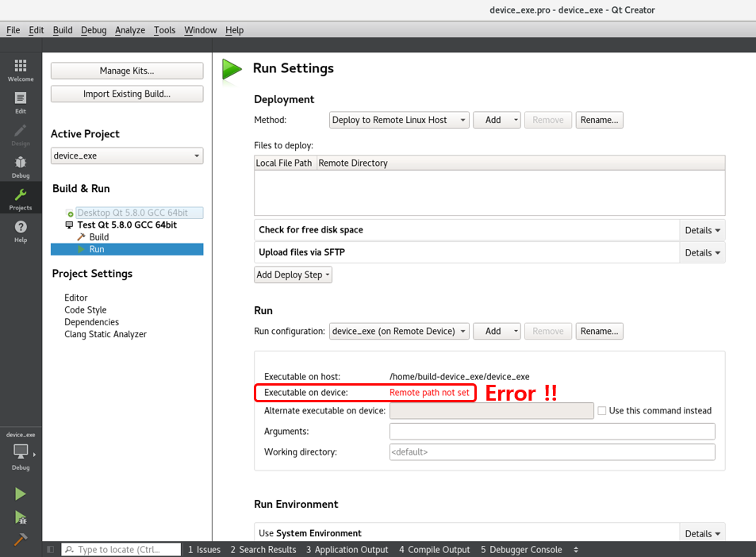Show the 5 Debugger Console pane

pos(521,550)
